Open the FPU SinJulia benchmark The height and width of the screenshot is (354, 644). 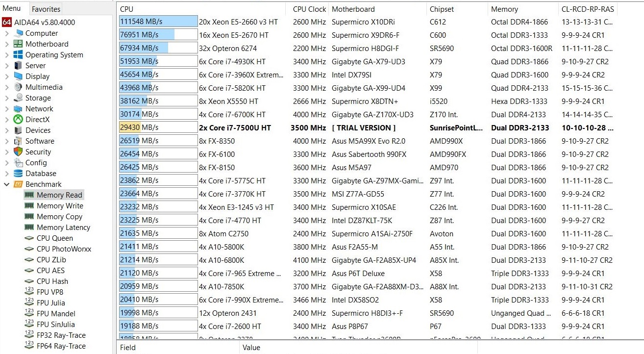(x=56, y=325)
